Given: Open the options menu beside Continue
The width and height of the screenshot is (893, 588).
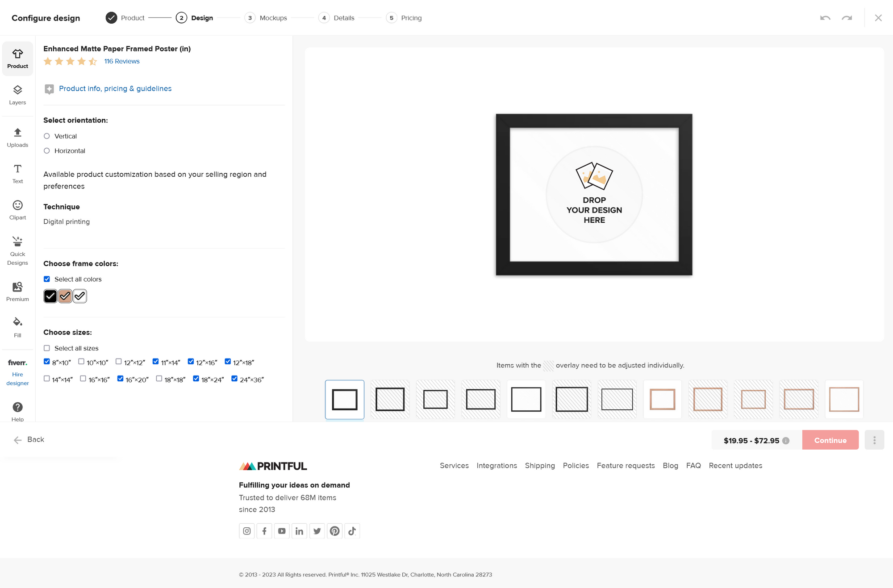Looking at the screenshot, I should tap(874, 440).
